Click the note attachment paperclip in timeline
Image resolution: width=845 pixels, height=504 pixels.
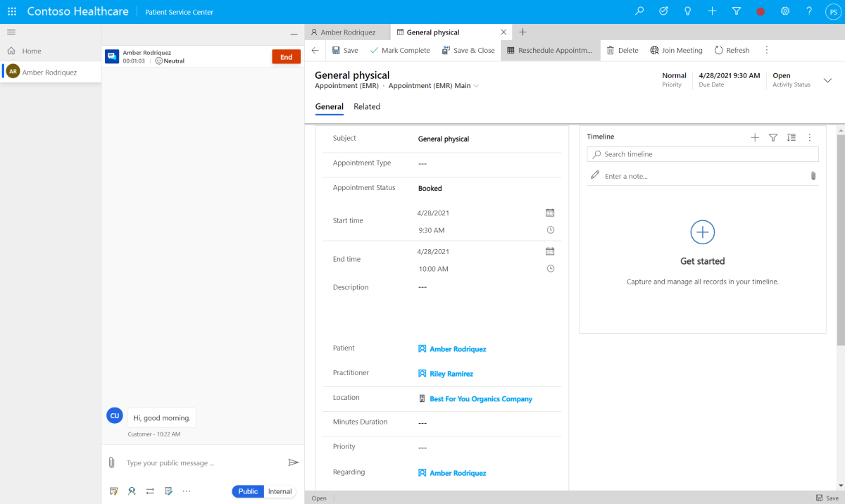[x=813, y=176]
